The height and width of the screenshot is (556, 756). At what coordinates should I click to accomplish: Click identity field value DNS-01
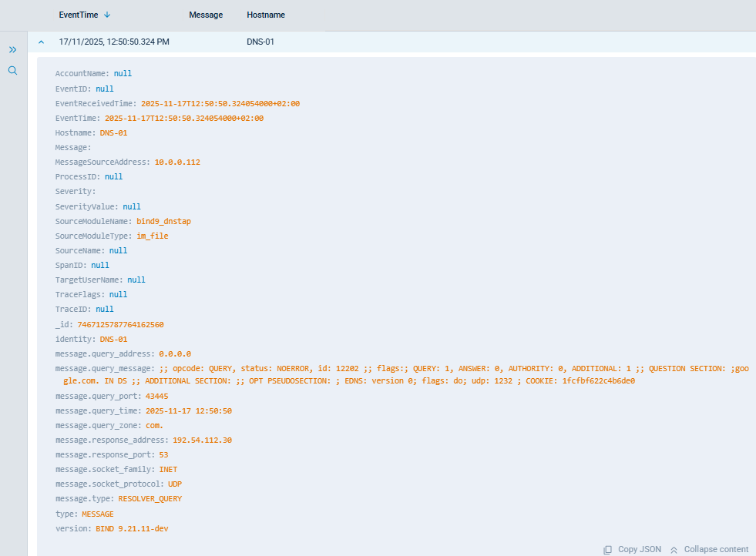pos(113,339)
